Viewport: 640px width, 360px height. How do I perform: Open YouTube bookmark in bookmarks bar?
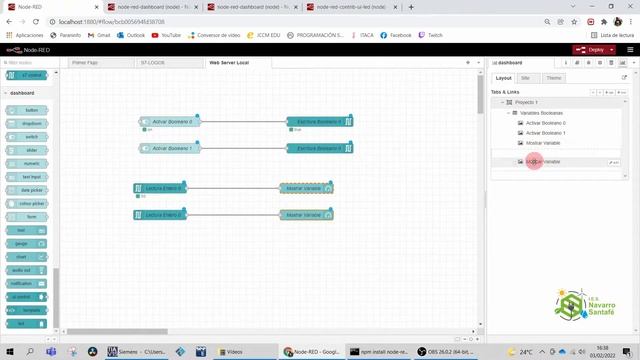tap(166, 36)
